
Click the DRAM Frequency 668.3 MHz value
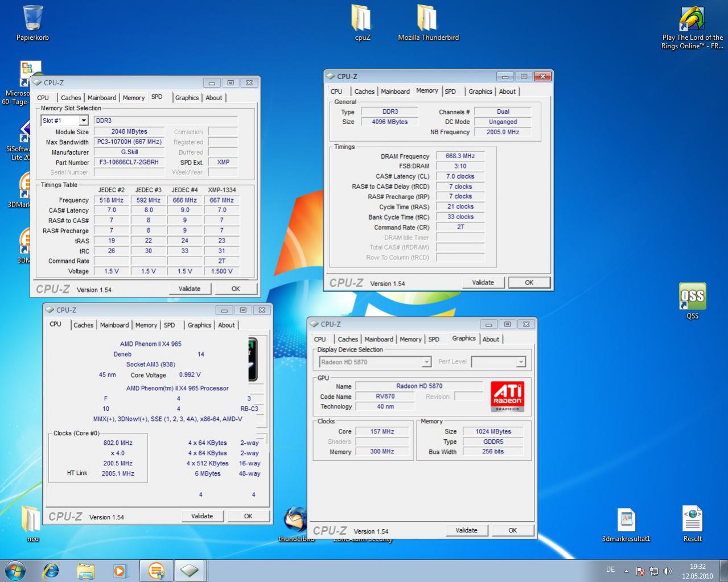[x=460, y=156]
